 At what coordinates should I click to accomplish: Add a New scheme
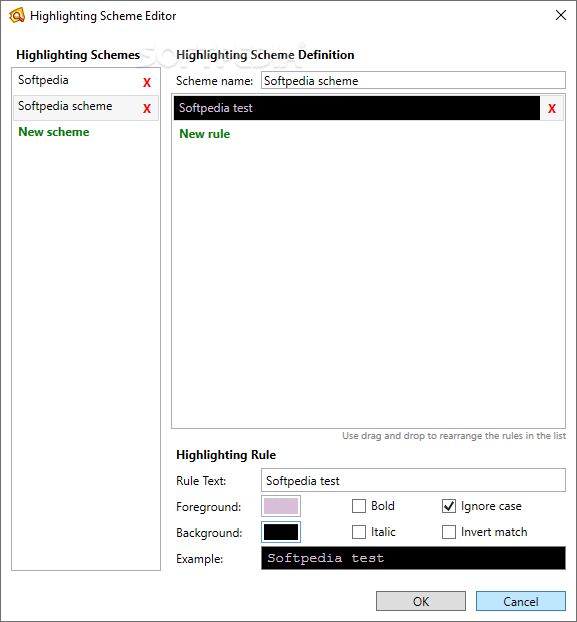pyautogui.click(x=54, y=132)
